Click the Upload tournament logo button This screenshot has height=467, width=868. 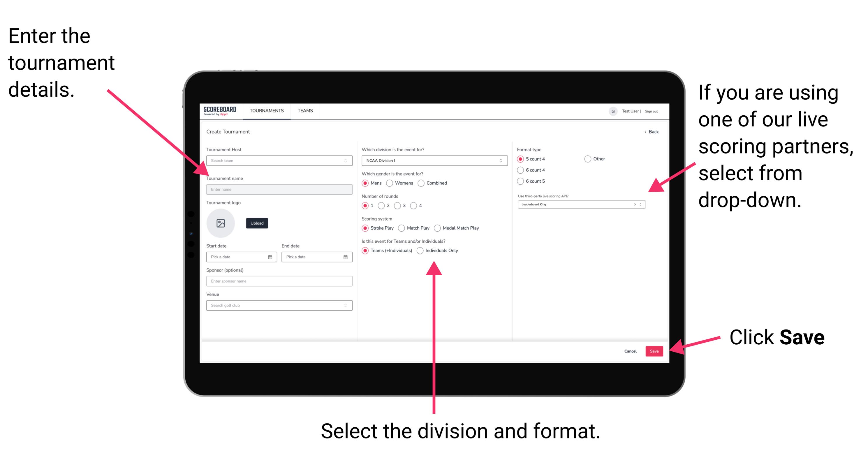[x=256, y=223]
